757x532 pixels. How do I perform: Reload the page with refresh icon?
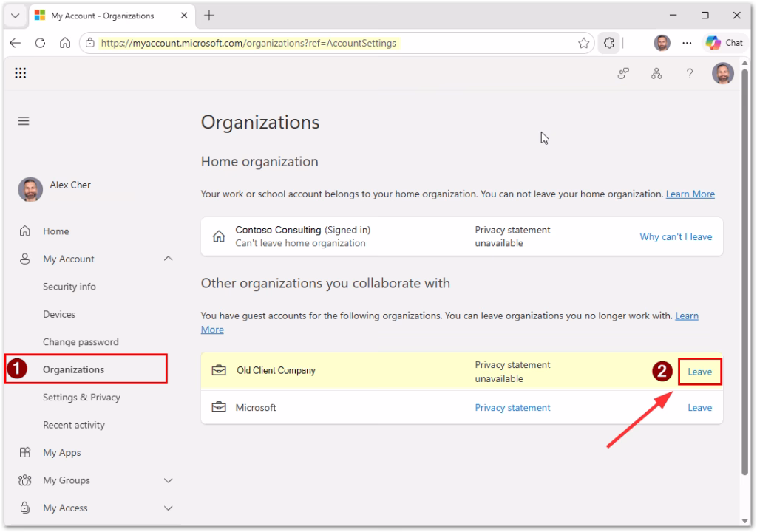coord(40,43)
